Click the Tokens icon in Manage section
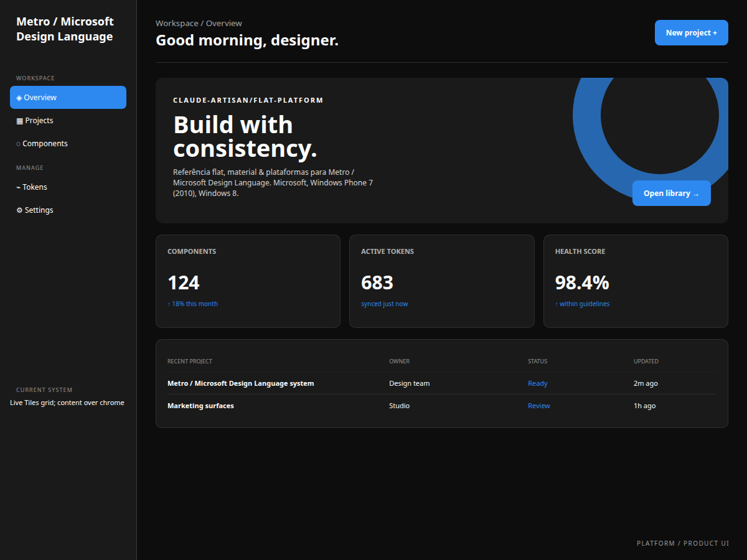Viewport: 747px width, 560px height. click(19, 187)
